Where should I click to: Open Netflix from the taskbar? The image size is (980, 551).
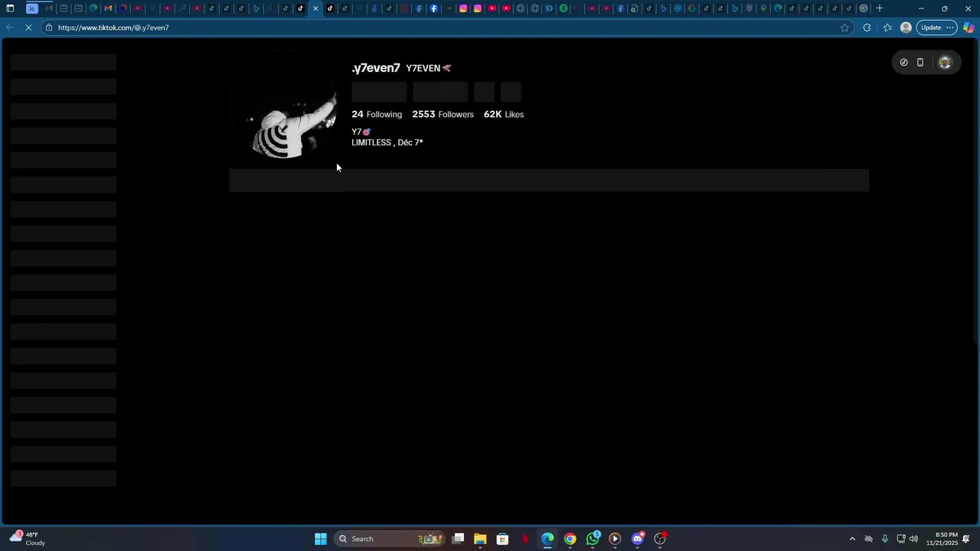525,539
